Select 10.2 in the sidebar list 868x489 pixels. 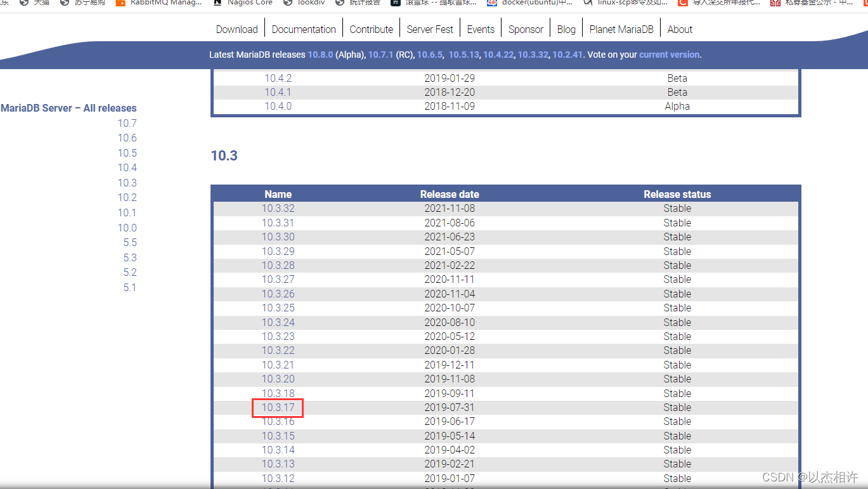pyautogui.click(x=127, y=198)
